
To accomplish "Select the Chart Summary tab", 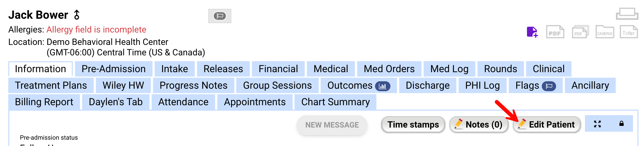I will (x=335, y=102).
